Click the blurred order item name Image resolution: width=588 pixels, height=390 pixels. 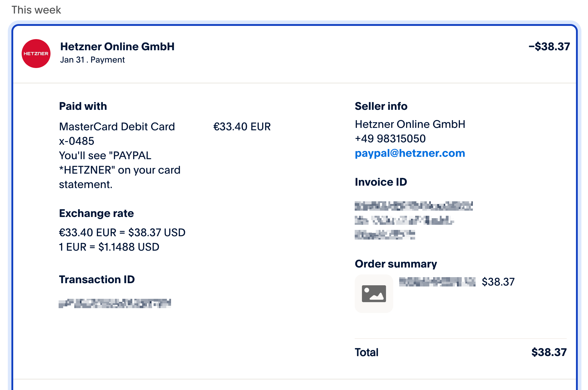[x=437, y=282]
